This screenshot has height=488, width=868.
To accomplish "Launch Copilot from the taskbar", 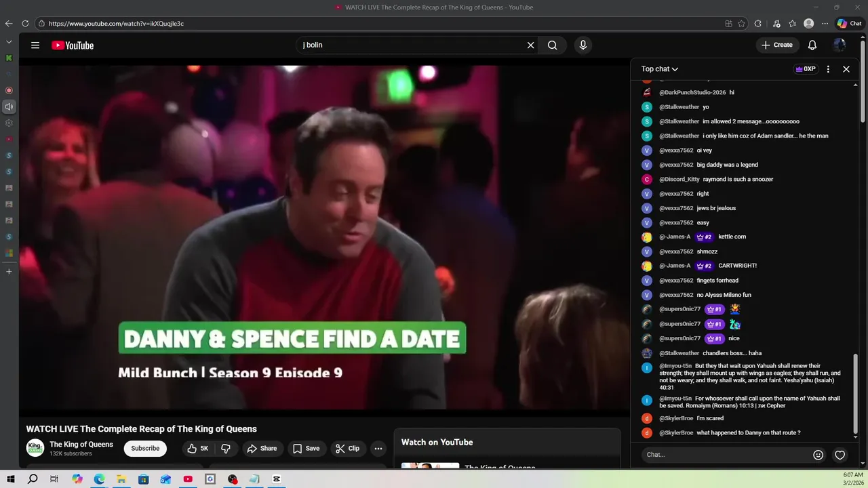I will click(x=77, y=479).
